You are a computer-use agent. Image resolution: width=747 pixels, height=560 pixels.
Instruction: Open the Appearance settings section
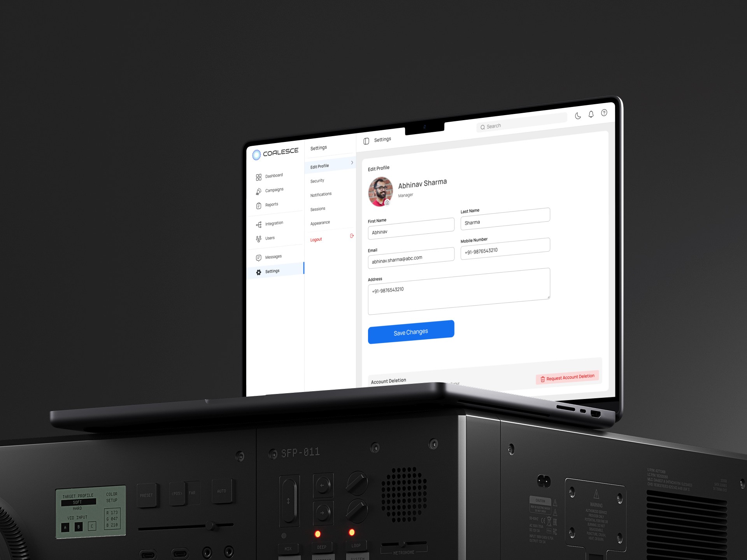[x=320, y=222]
